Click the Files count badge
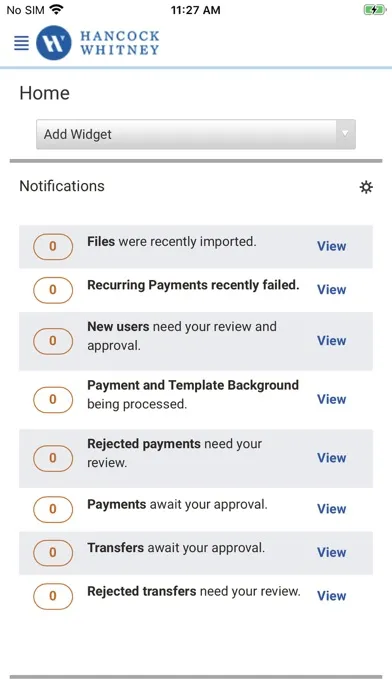The image size is (392, 696). [x=53, y=246]
